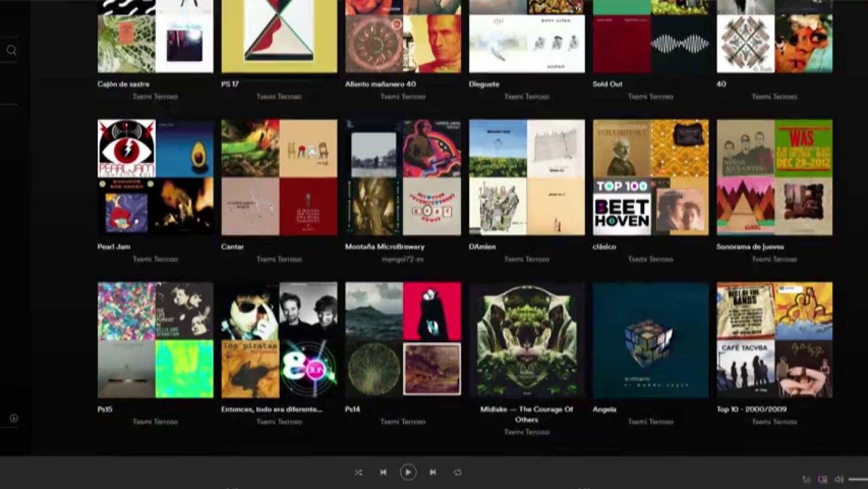Open the Ps15 playlist cover
868x489 pixels.
pyautogui.click(x=156, y=340)
